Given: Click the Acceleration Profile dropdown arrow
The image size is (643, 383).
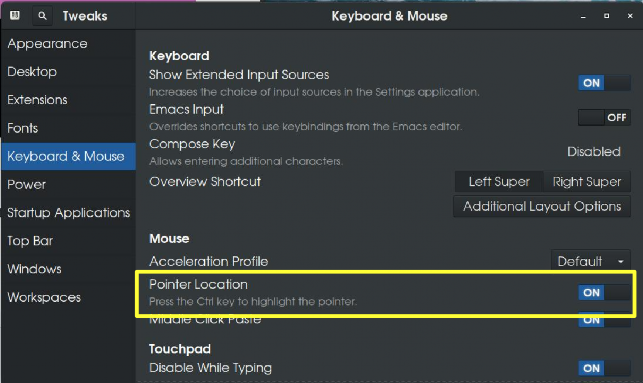Looking at the screenshot, I should coord(620,262).
